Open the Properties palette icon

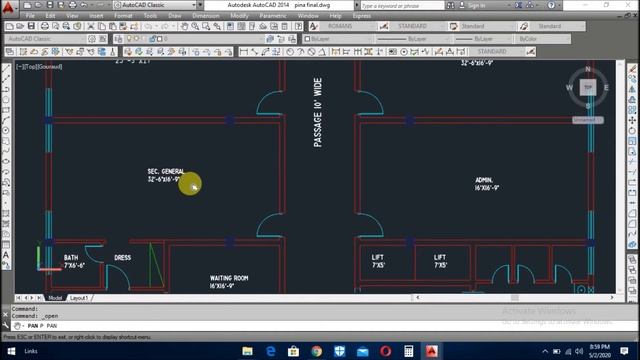click(230, 26)
